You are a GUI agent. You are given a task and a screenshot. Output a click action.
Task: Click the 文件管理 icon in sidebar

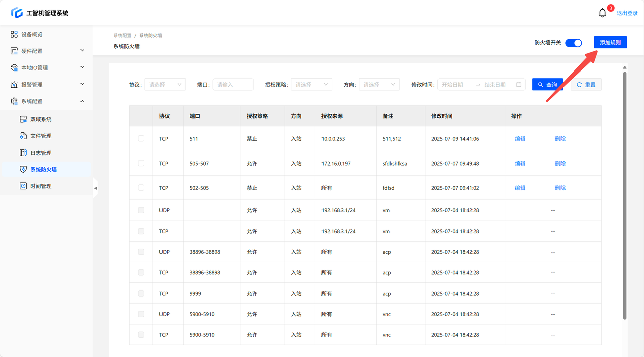pos(23,136)
